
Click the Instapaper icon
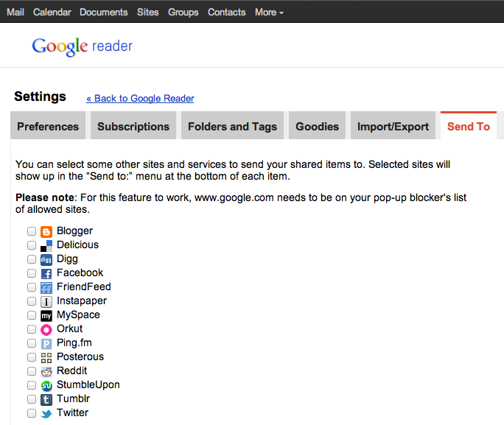pos(46,302)
